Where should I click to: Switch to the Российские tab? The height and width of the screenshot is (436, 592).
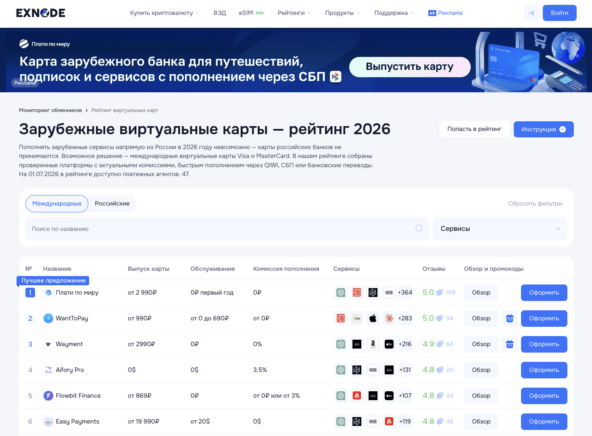click(x=112, y=203)
